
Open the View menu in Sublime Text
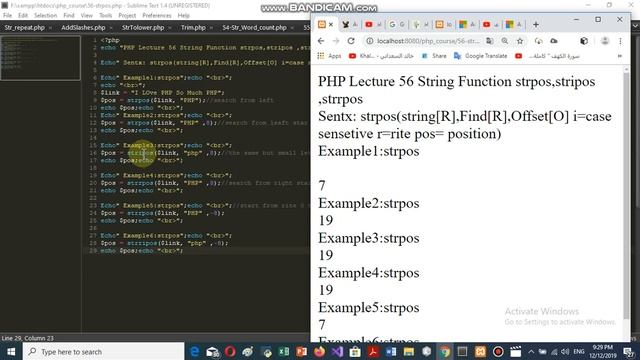[x=87, y=16]
